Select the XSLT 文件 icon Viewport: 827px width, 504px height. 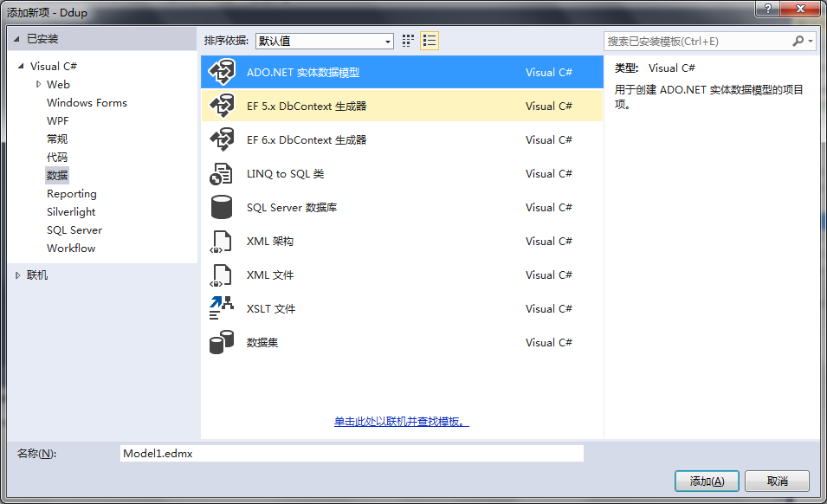point(222,308)
